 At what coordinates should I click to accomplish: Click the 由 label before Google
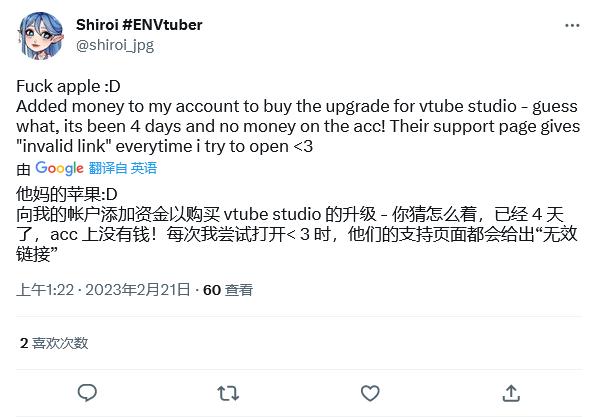pos(23,169)
